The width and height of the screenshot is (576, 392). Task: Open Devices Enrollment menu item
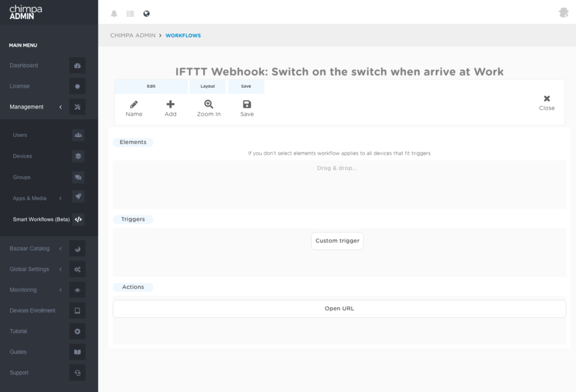pyautogui.click(x=32, y=310)
